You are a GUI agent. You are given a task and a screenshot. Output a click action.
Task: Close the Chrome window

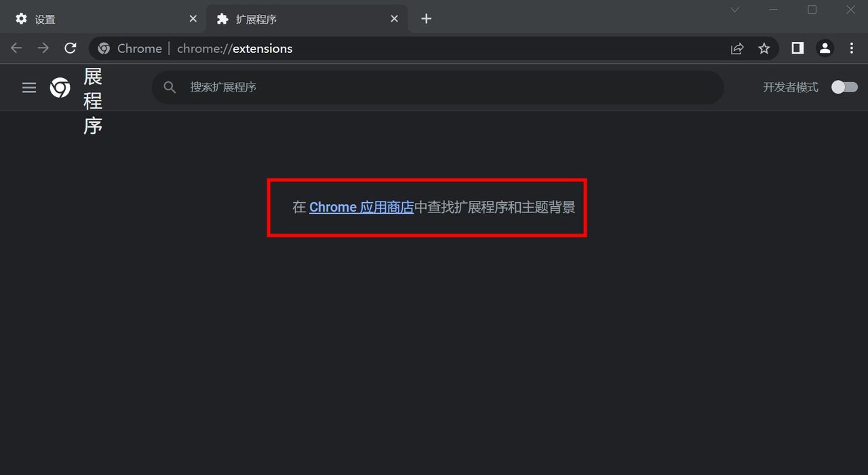[x=850, y=9]
